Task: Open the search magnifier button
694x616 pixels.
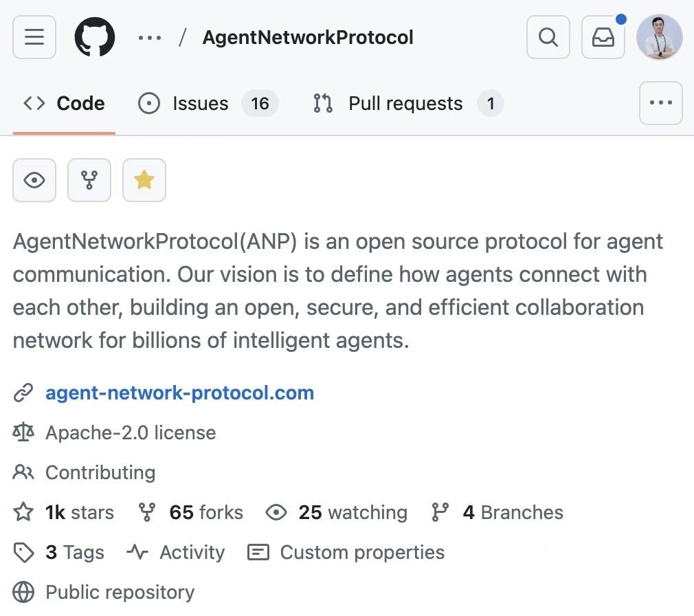Action: tap(548, 37)
